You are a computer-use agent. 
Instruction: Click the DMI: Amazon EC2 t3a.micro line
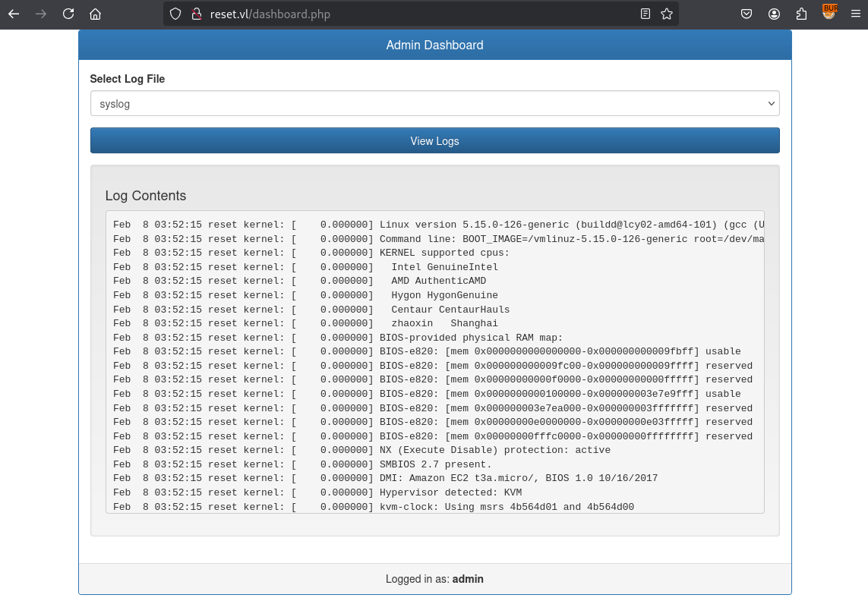[385, 479]
